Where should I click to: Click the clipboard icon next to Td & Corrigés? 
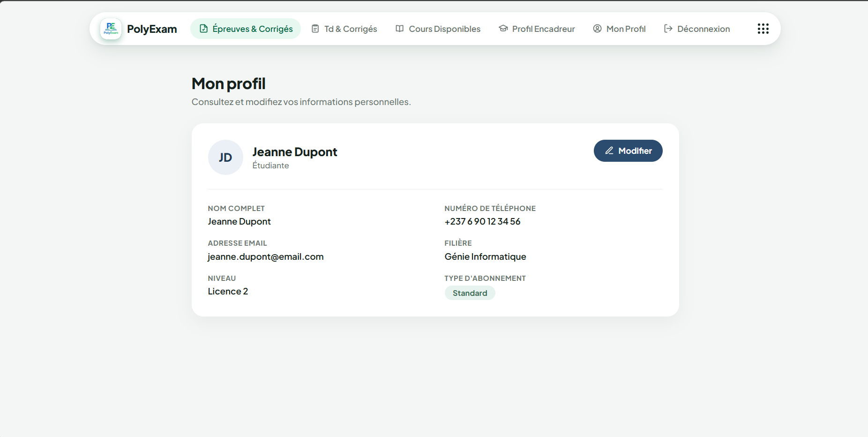click(x=315, y=29)
